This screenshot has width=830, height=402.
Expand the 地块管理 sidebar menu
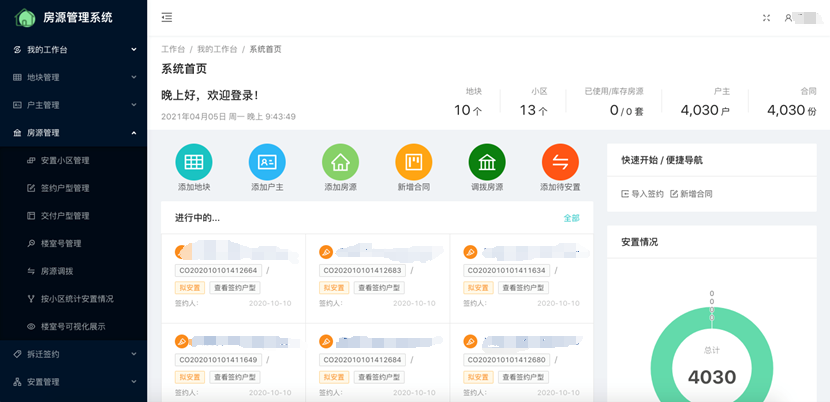(x=73, y=77)
